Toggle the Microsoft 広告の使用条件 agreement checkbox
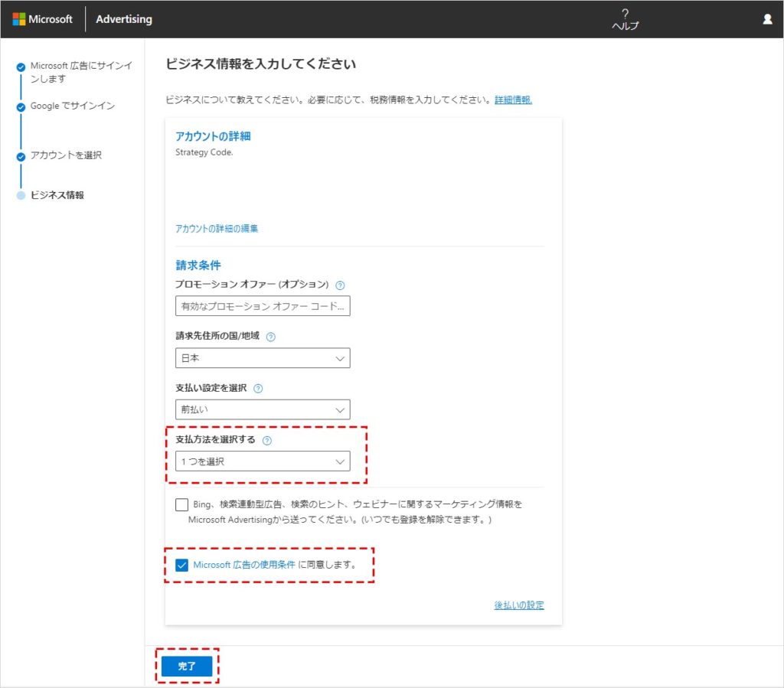This screenshot has height=688, width=784. pyautogui.click(x=181, y=566)
